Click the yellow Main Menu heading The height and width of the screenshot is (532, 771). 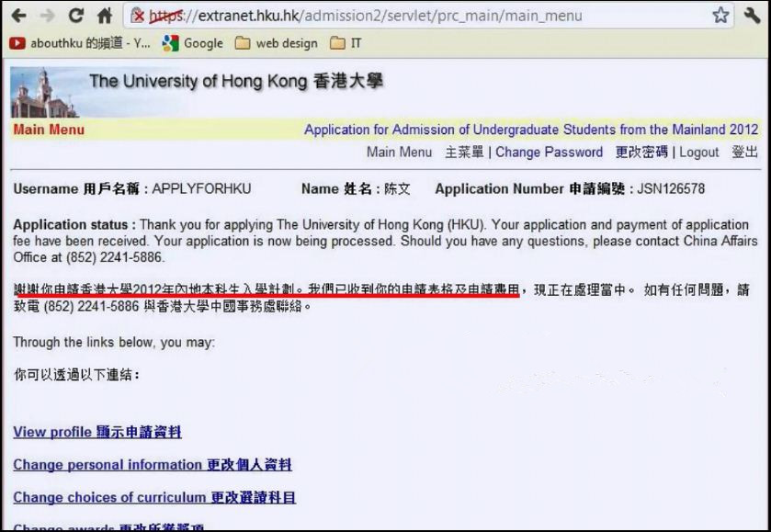point(49,130)
